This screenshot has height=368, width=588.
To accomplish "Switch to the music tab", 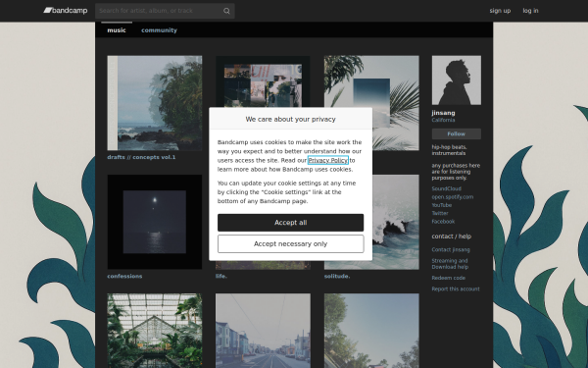I will tap(117, 30).
